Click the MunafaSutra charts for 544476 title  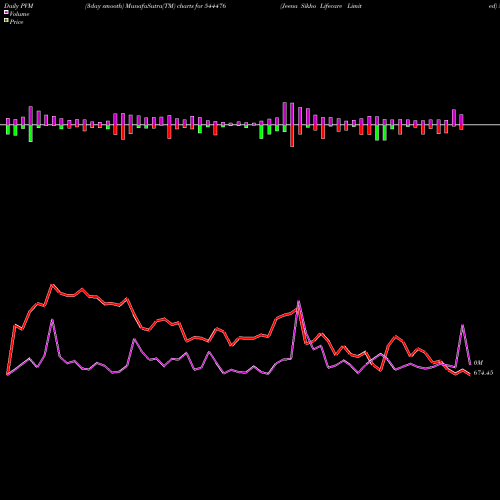click(155, 6)
